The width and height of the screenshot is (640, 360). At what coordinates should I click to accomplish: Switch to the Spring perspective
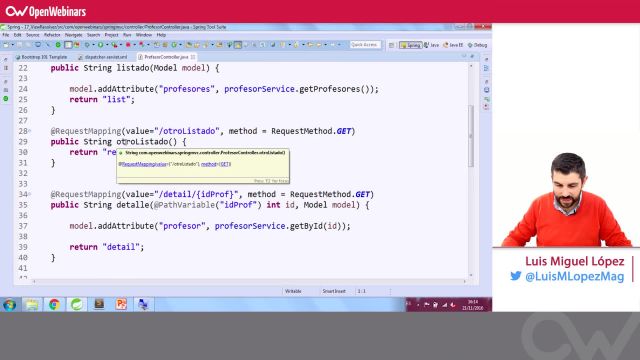point(410,45)
